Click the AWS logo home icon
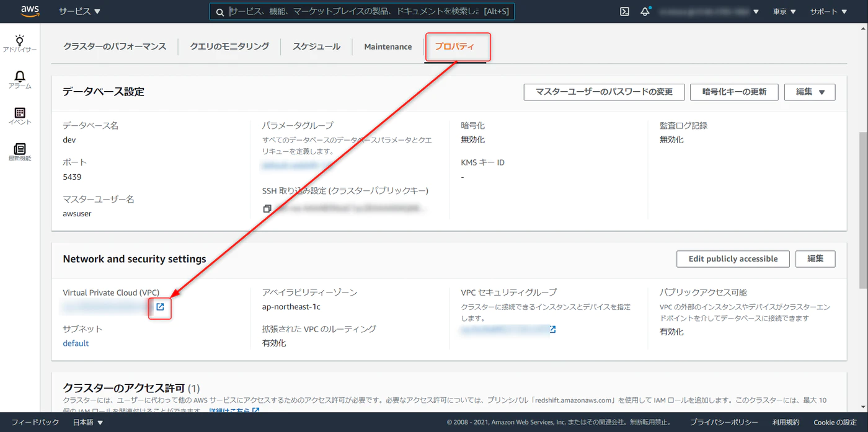Viewport: 868px width, 432px height. coord(30,11)
